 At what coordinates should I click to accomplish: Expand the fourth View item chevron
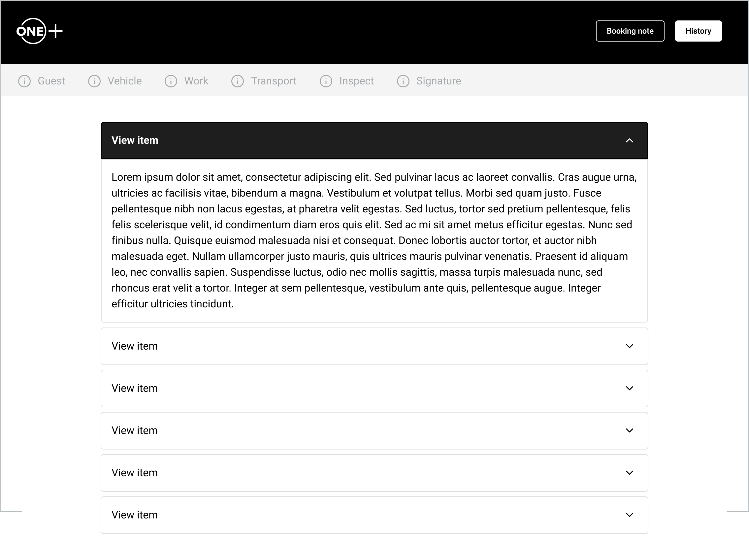coord(629,431)
